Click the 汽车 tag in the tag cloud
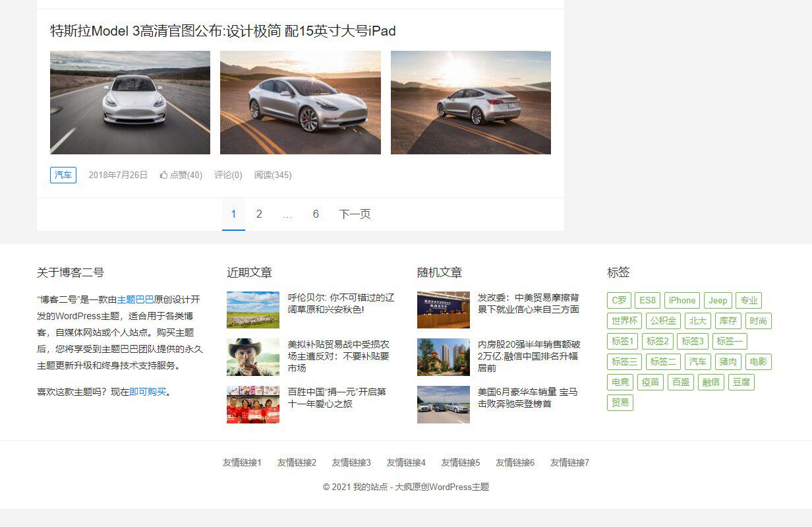 [x=698, y=361]
